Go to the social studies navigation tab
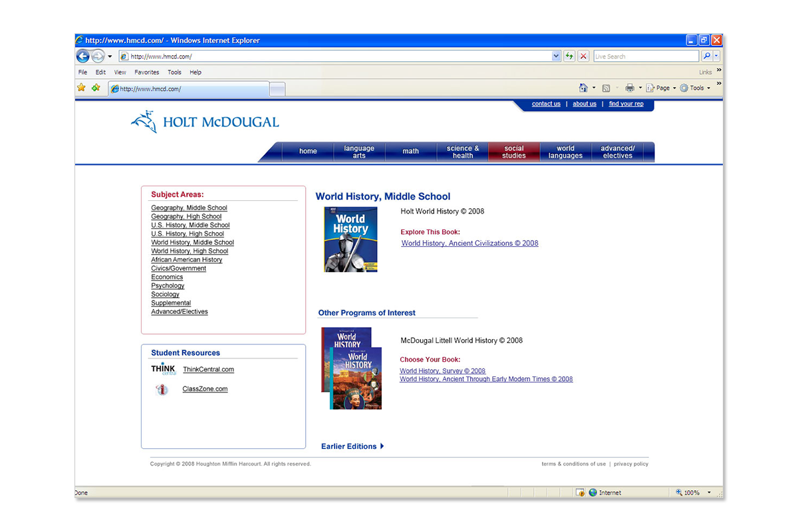 (514, 152)
